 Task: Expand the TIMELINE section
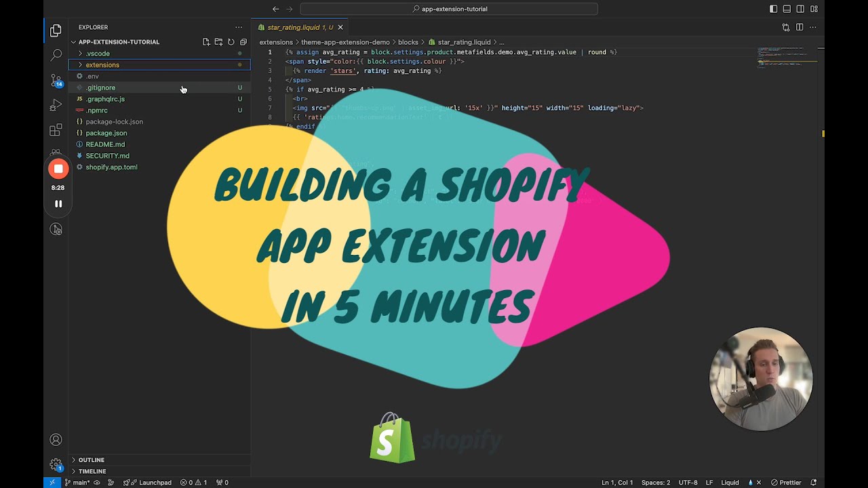pos(159,472)
